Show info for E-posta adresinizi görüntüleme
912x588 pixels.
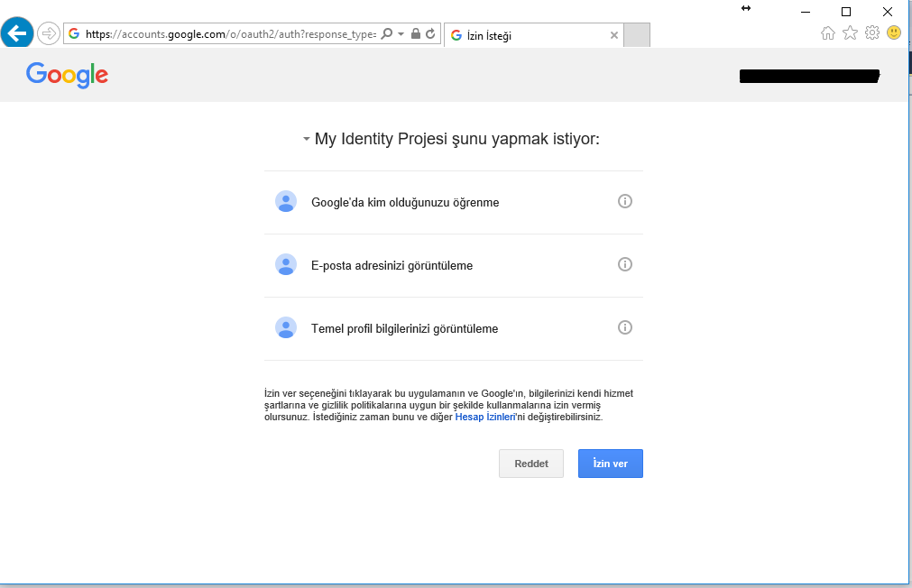pos(624,264)
